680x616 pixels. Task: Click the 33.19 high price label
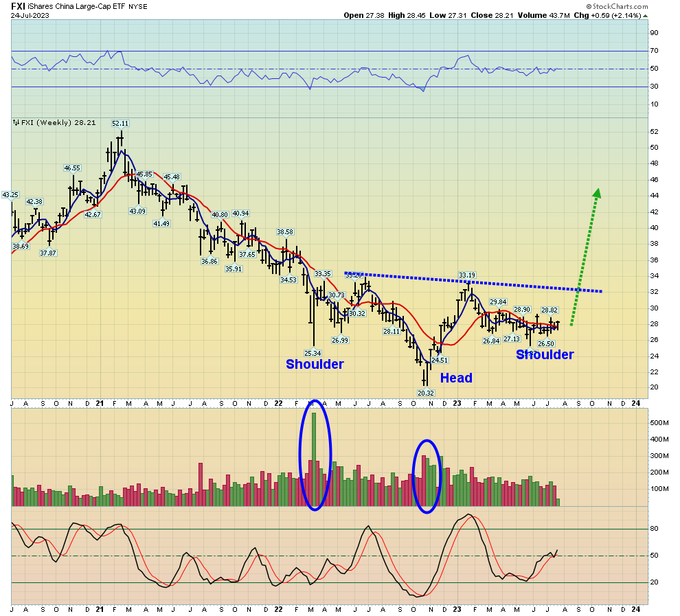pos(467,275)
